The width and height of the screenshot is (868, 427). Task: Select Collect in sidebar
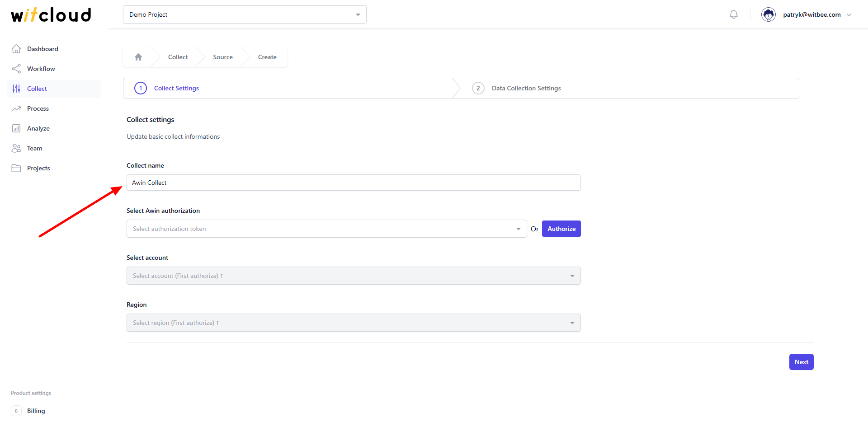(54, 89)
